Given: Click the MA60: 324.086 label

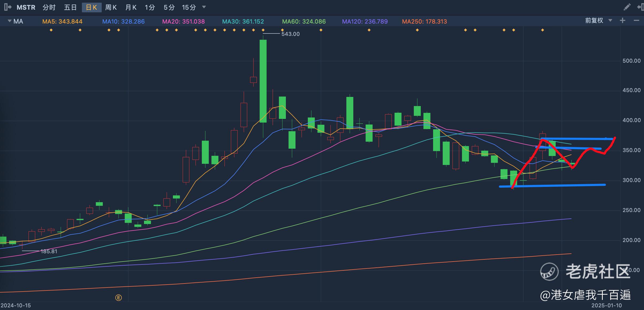Looking at the screenshot, I should coord(304,21).
